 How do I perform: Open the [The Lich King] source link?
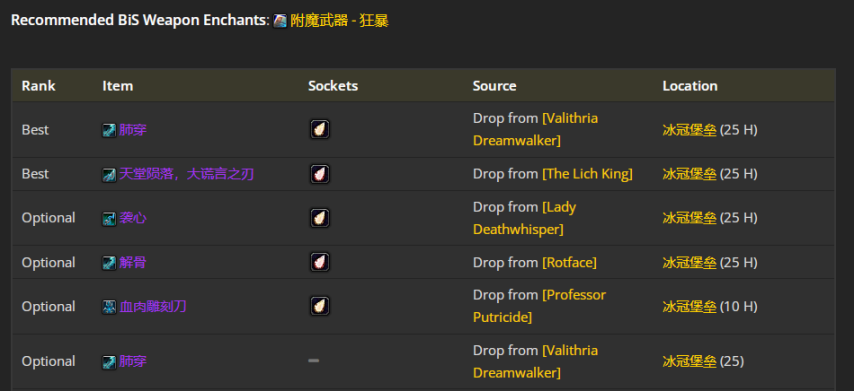(x=587, y=174)
